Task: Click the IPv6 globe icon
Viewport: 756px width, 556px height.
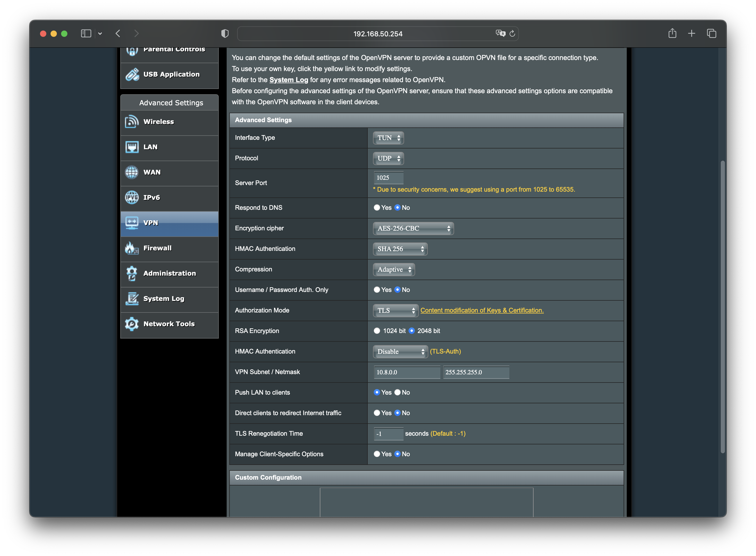Action: (132, 197)
